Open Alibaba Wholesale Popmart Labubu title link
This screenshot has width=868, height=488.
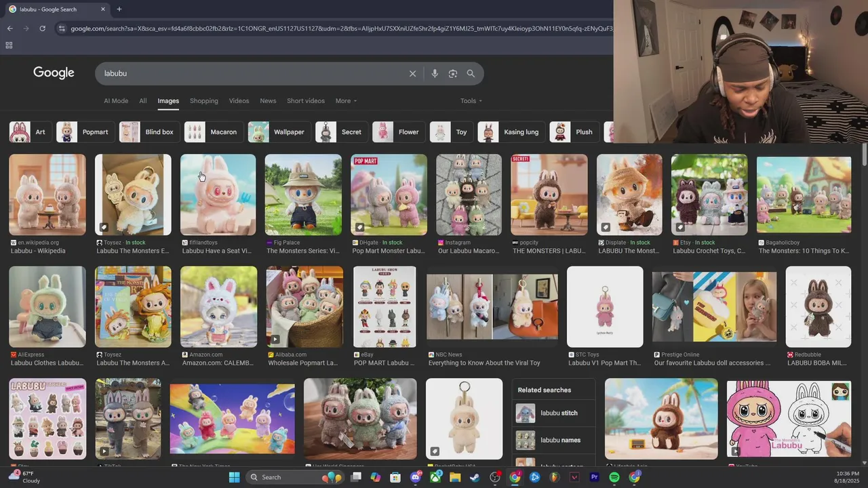[x=303, y=363]
